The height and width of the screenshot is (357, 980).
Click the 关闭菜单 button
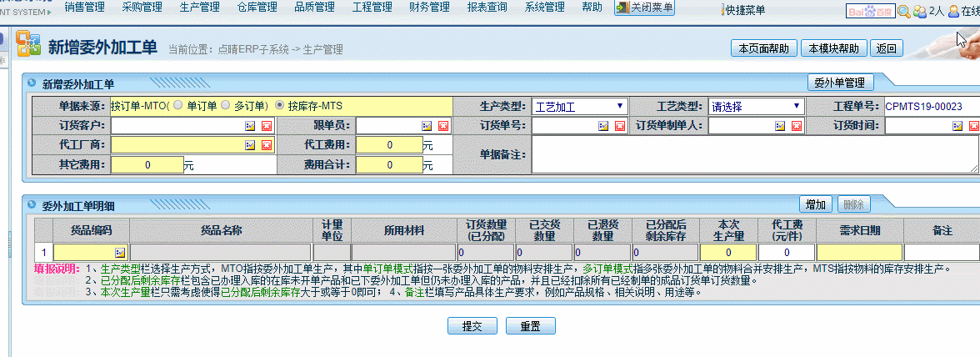coord(644,8)
